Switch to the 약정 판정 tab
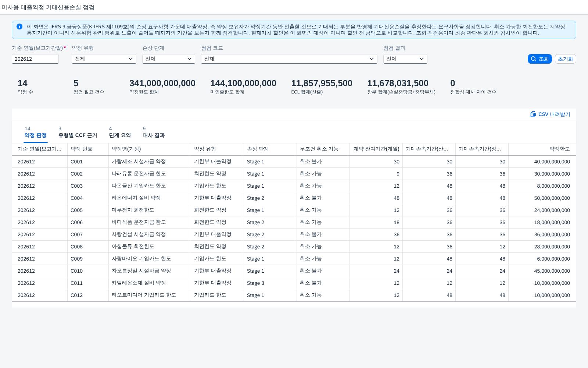Screen dimensions: 588x368 tap(35, 132)
